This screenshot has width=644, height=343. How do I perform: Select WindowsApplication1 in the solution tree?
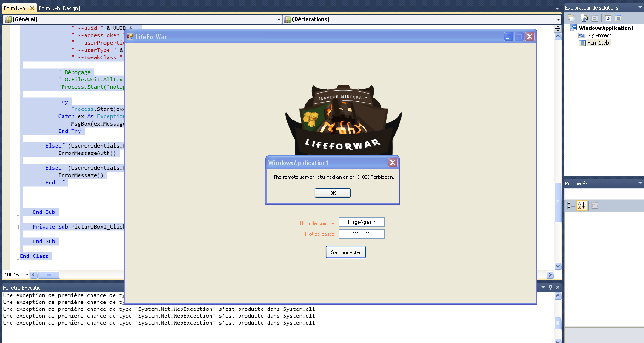[x=606, y=28]
